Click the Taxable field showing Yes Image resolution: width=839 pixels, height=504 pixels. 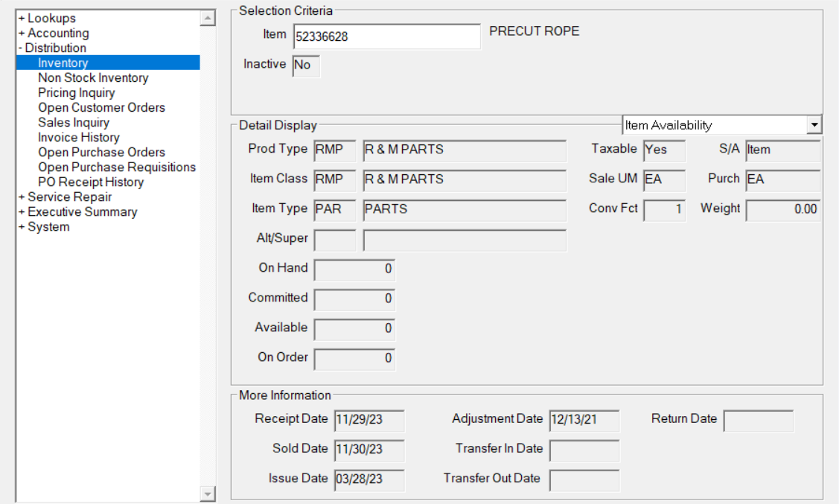pyautogui.click(x=665, y=150)
